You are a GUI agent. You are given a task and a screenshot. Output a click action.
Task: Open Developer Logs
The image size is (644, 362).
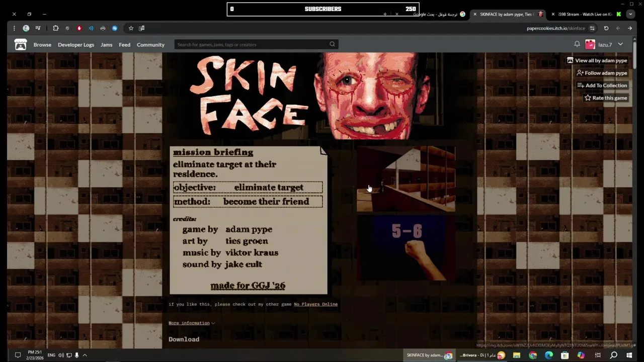(x=76, y=45)
